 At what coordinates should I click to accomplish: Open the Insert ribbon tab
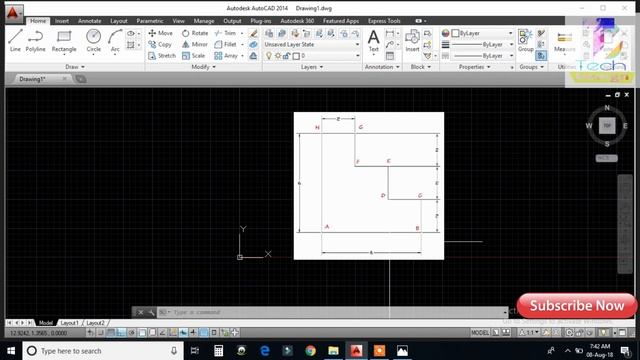coord(62,21)
